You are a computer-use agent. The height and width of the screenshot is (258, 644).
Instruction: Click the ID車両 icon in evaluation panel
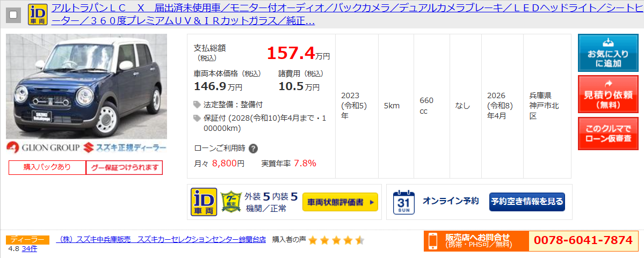[x=204, y=202]
